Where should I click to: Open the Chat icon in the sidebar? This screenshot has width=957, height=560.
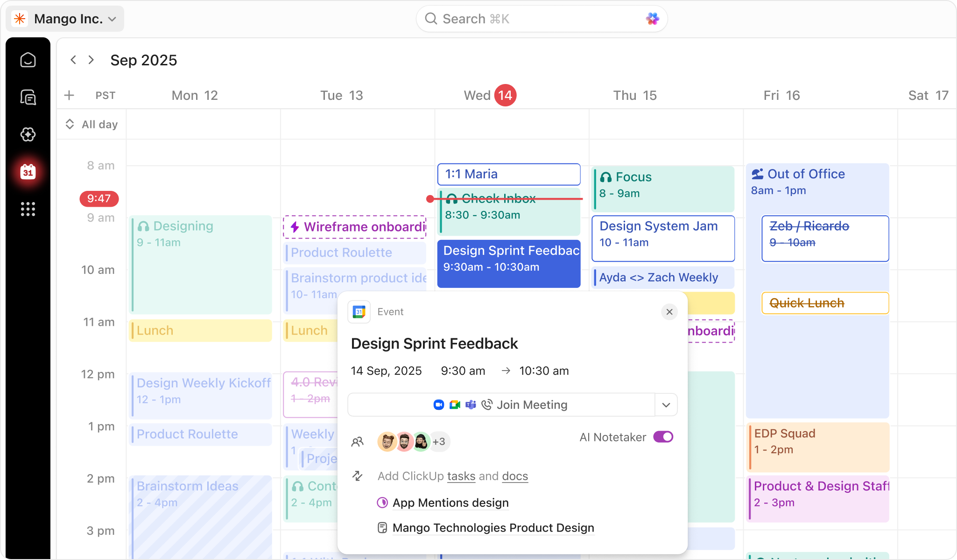tap(28, 97)
